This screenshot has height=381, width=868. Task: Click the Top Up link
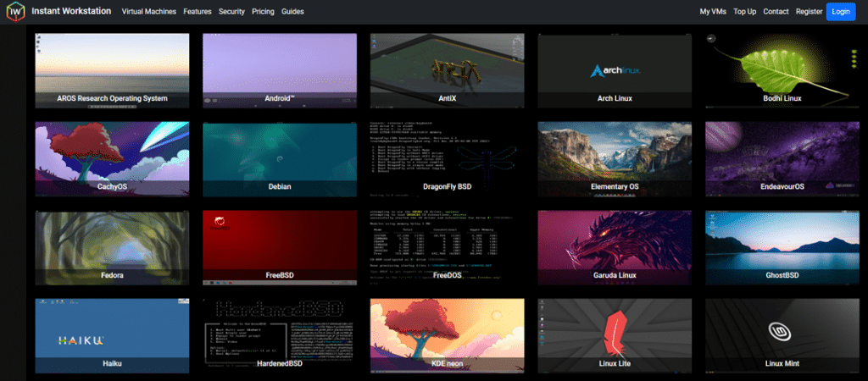[744, 12]
